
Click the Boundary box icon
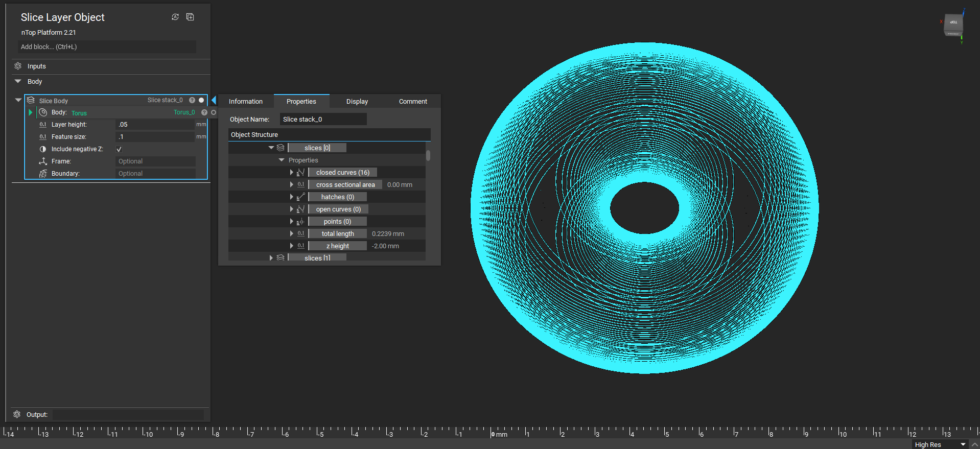pyautogui.click(x=43, y=174)
